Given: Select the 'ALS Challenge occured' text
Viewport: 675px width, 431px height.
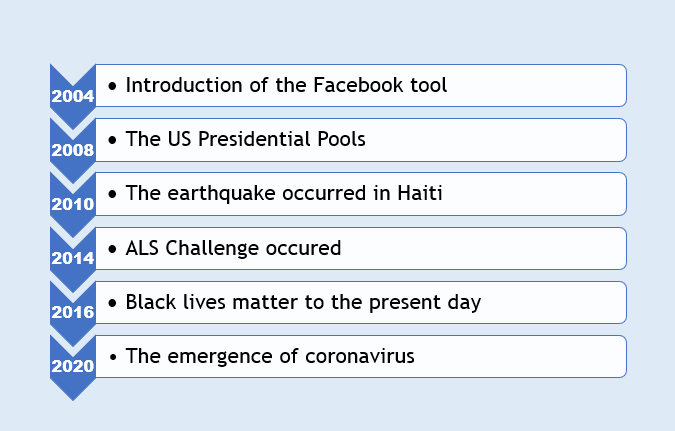Looking at the screenshot, I should [233, 248].
